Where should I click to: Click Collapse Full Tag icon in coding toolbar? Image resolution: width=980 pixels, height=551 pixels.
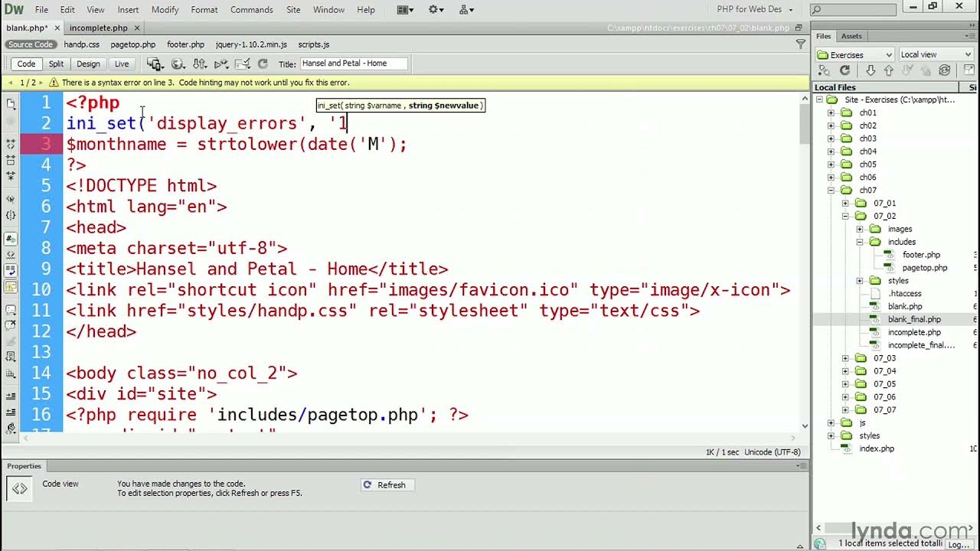11,143
